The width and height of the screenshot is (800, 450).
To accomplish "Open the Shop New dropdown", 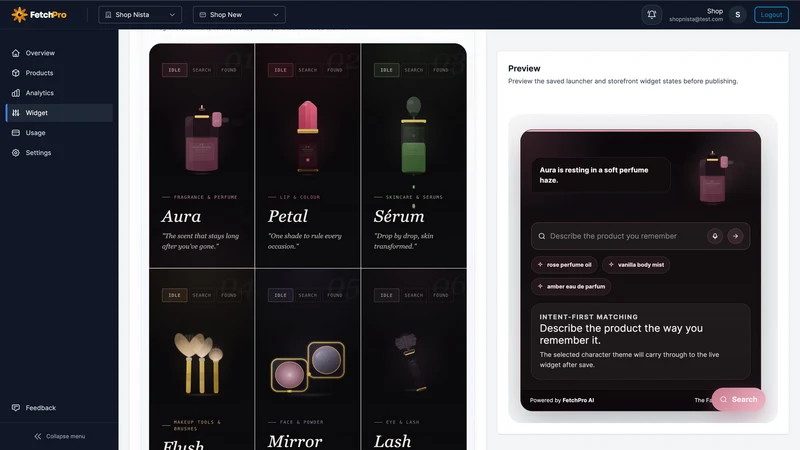I will (x=239, y=15).
